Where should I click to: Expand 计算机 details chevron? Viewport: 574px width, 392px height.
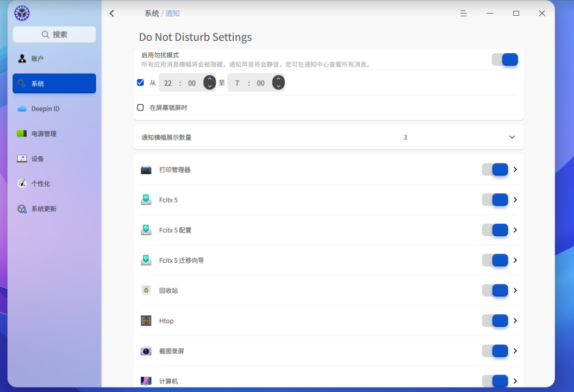pyautogui.click(x=515, y=381)
